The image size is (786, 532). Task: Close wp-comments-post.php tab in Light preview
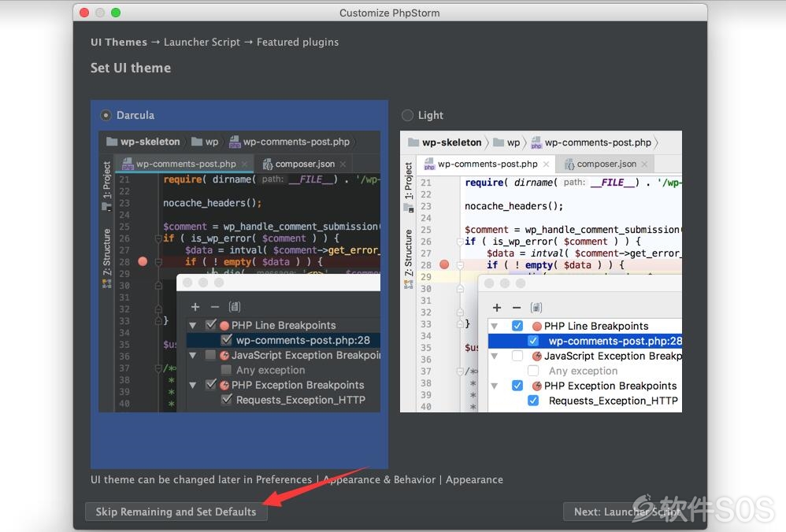pos(546,164)
